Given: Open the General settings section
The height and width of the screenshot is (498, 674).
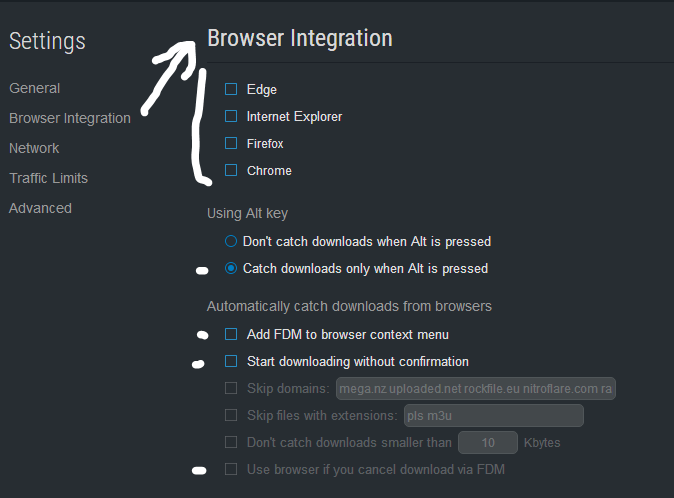Looking at the screenshot, I should (34, 88).
